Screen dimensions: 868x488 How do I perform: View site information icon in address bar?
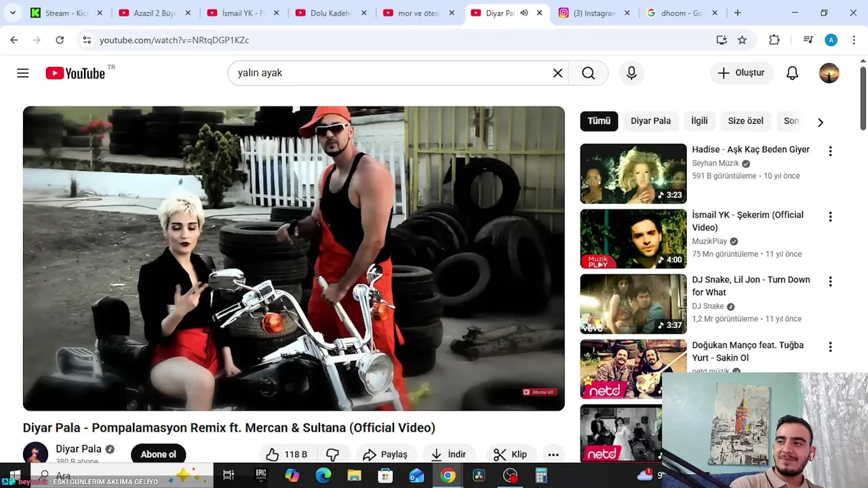[87, 40]
